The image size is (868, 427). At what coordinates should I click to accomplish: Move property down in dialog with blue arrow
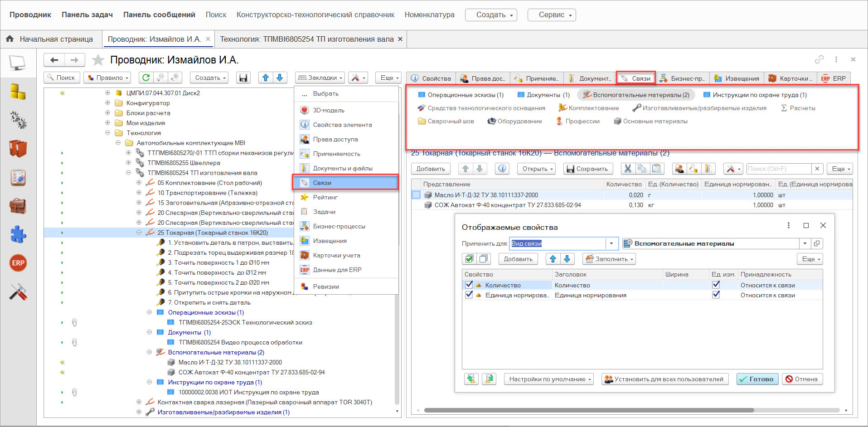tap(567, 259)
